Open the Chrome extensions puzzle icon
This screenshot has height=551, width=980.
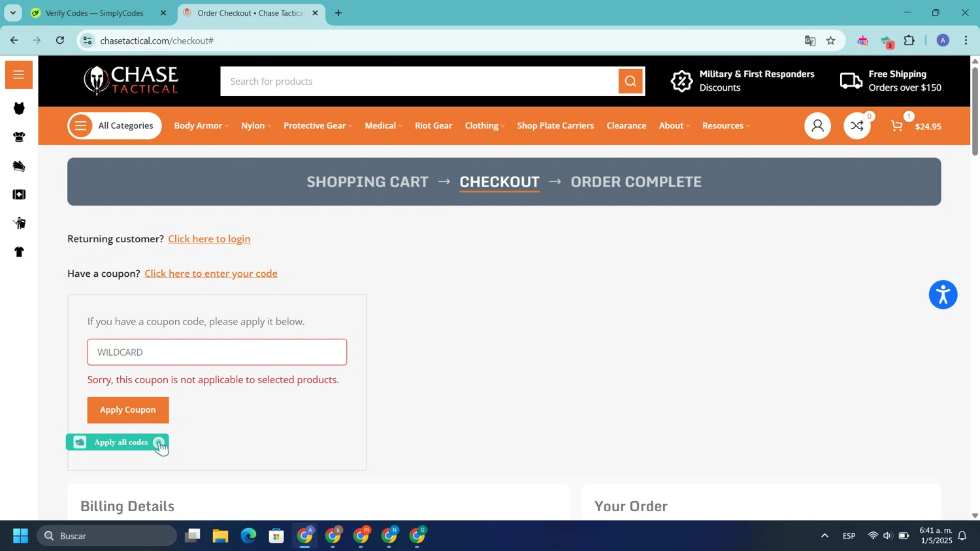[909, 40]
